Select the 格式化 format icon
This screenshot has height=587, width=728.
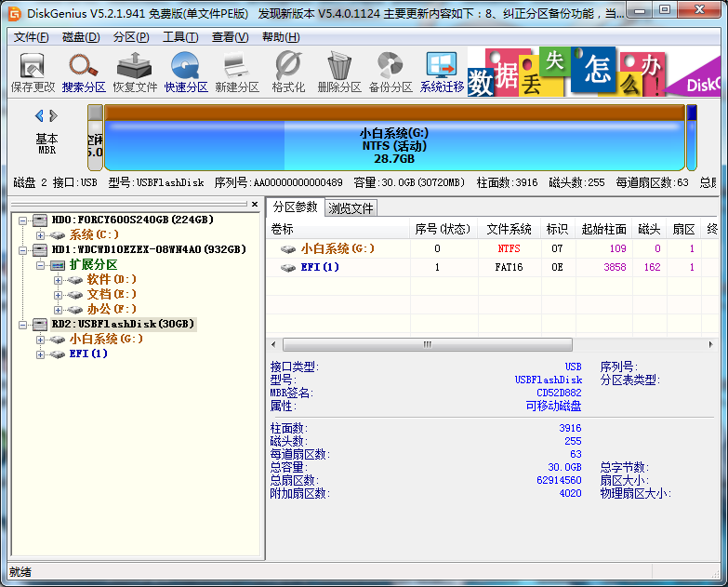[288, 72]
